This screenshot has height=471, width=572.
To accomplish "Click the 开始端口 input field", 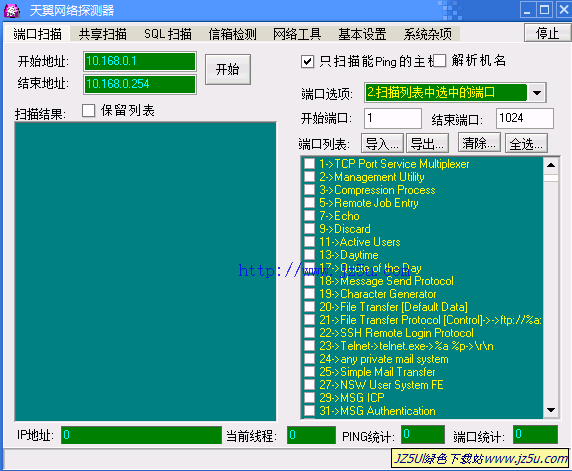I will click(x=393, y=118).
